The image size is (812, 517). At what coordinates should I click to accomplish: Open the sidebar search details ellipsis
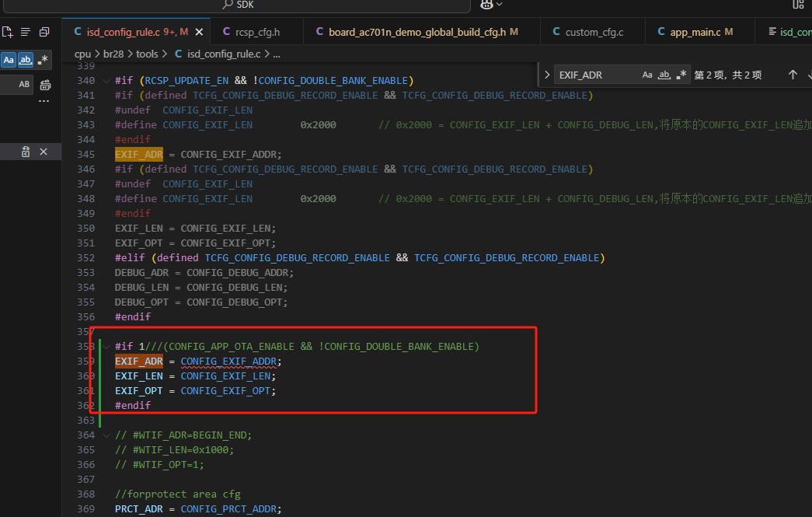pos(44,101)
